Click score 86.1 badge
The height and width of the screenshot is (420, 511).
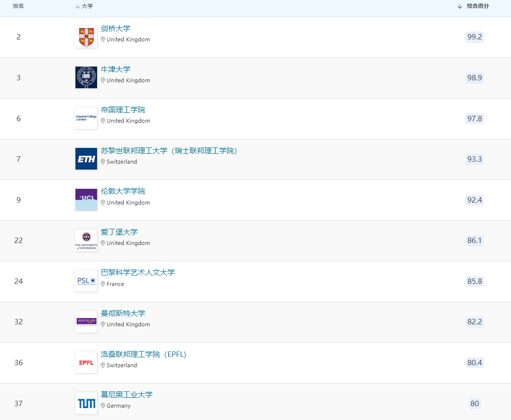[x=475, y=241]
